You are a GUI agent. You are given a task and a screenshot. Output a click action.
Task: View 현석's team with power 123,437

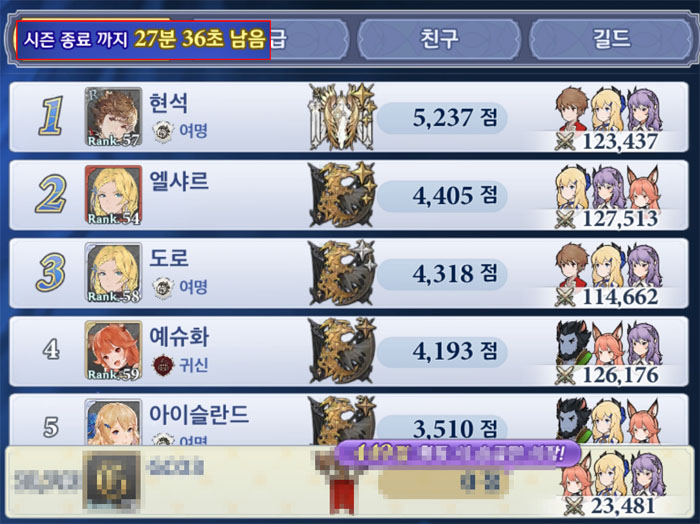pyautogui.click(x=609, y=118)
